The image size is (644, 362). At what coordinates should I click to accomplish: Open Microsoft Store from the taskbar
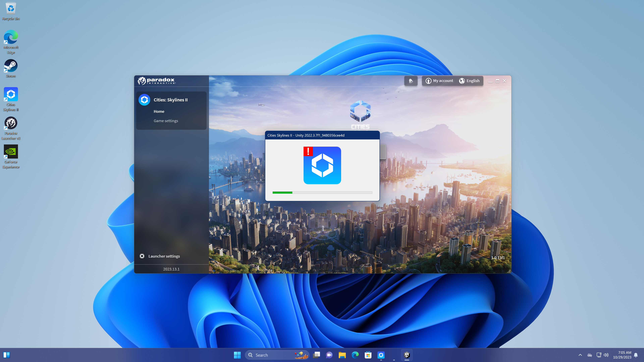point(368,355)
